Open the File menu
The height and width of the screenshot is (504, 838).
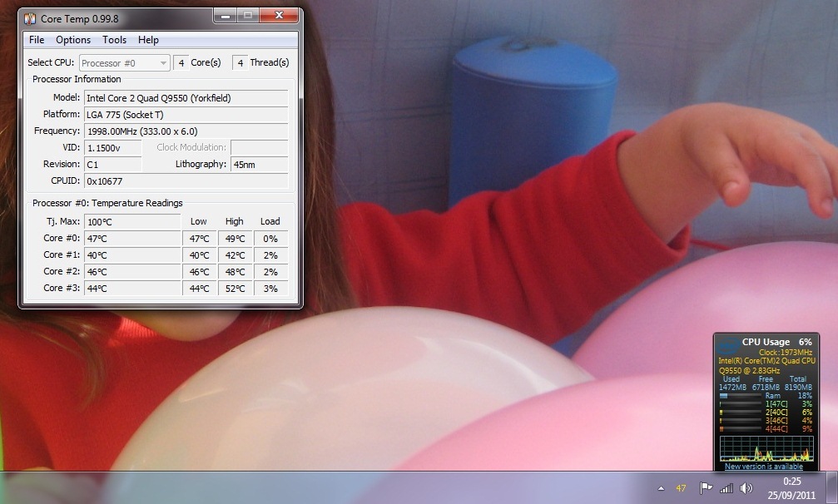pyautogui.click(x=37, y=40)
